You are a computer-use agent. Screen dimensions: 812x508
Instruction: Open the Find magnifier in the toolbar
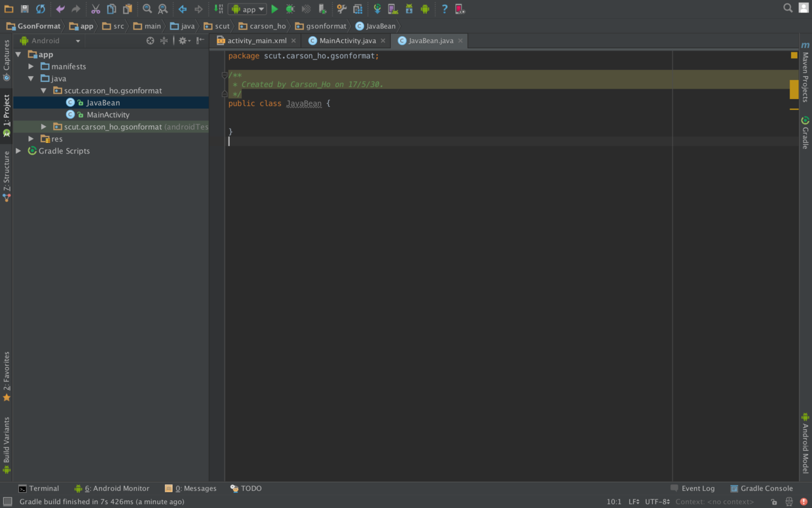click(147, 9)
